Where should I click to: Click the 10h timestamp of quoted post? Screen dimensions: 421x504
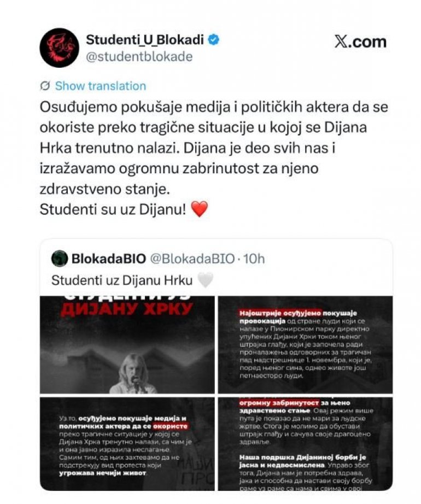coord(254,259)
